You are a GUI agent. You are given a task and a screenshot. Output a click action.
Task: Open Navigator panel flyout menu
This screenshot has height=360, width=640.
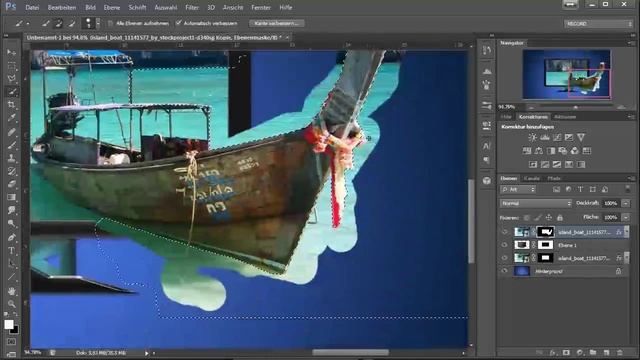tap(631, 43)
